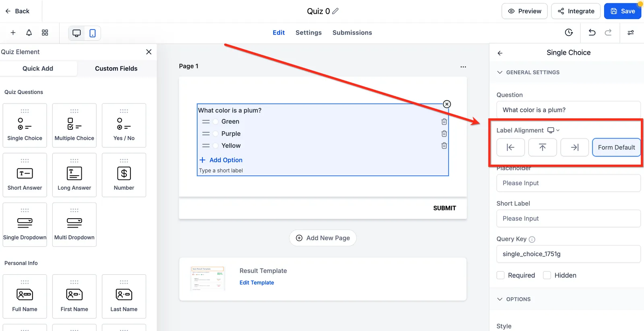Delete the Purple option with trash icon
This screenshot has height=331, width=644.
click(x=444, y=134)
